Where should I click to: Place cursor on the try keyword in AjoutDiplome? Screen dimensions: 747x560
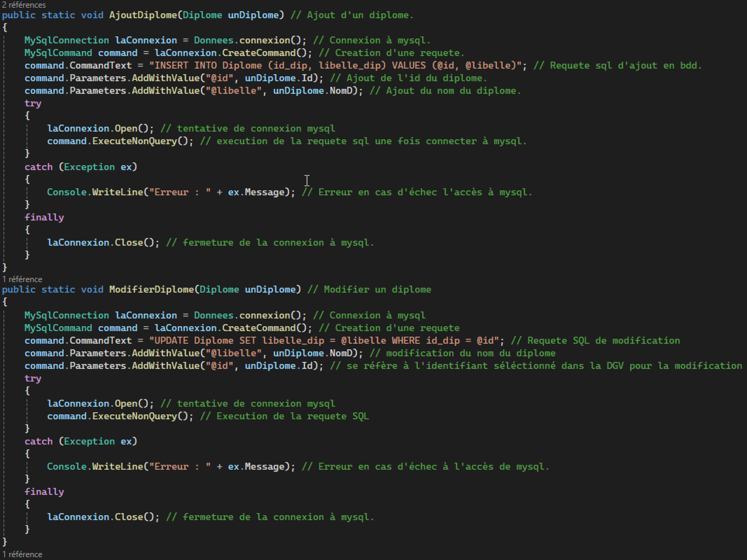point(33,103)
